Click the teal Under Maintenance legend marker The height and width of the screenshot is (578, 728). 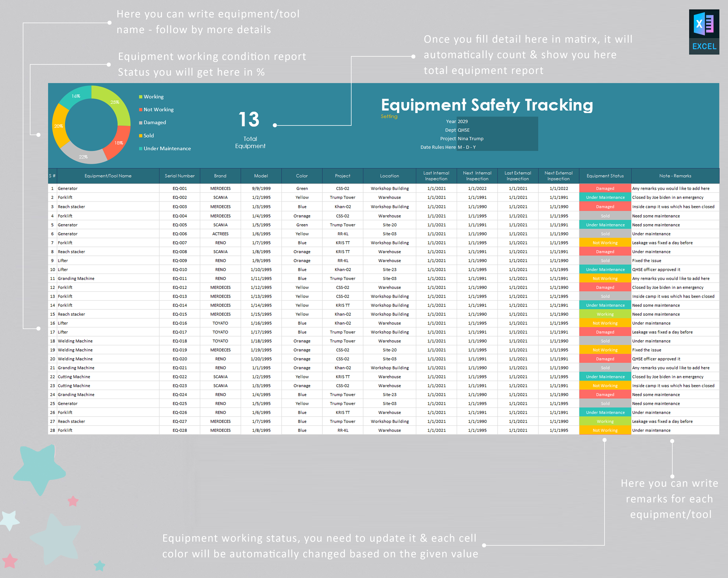click(x=140, y=149)
